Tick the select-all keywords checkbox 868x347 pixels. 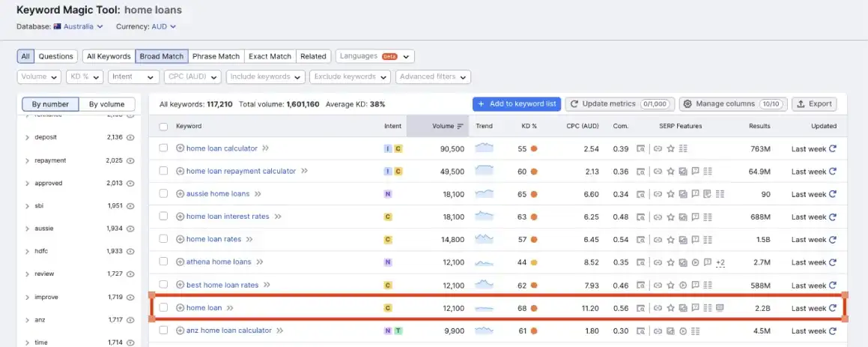point(163,127)
